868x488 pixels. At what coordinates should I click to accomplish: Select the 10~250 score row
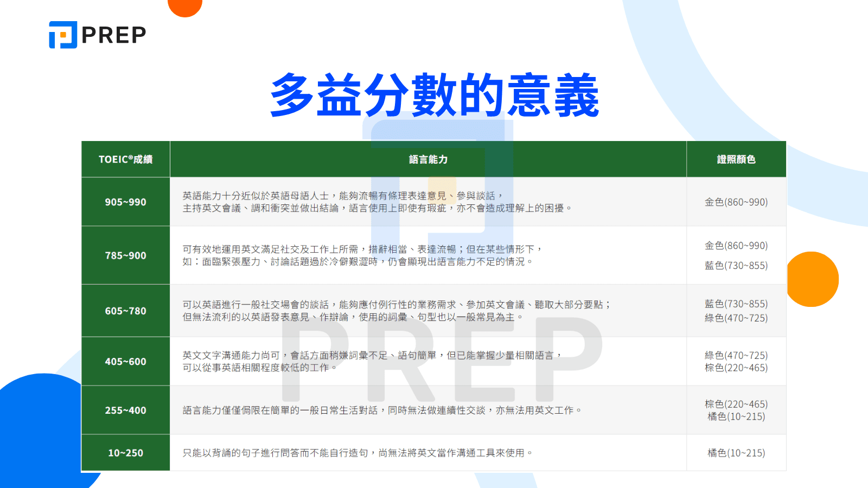(125, 453)
